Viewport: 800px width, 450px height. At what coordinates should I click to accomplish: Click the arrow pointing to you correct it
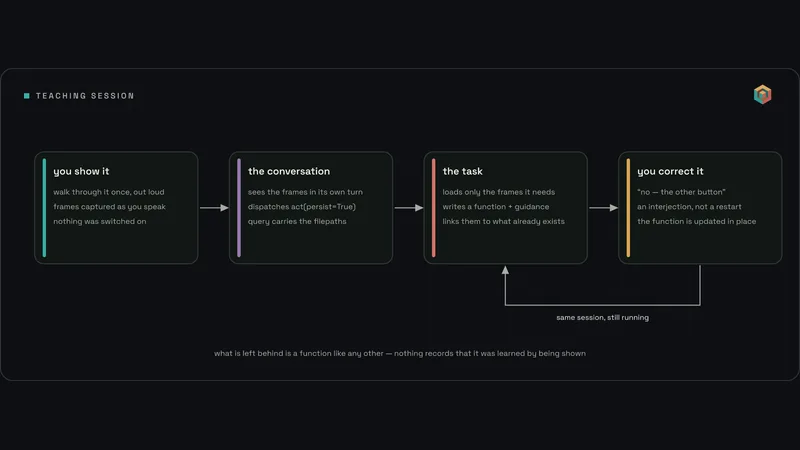(603, 208)
